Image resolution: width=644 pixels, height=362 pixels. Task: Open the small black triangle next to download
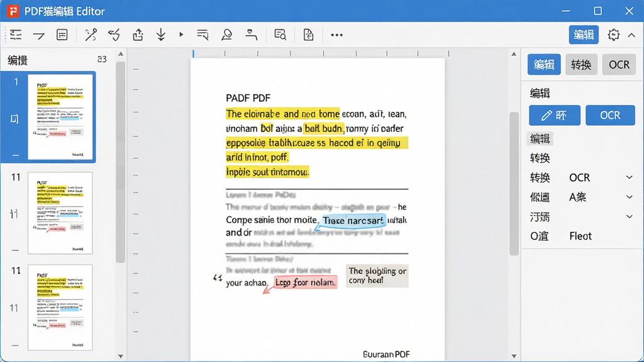(181, 35)
